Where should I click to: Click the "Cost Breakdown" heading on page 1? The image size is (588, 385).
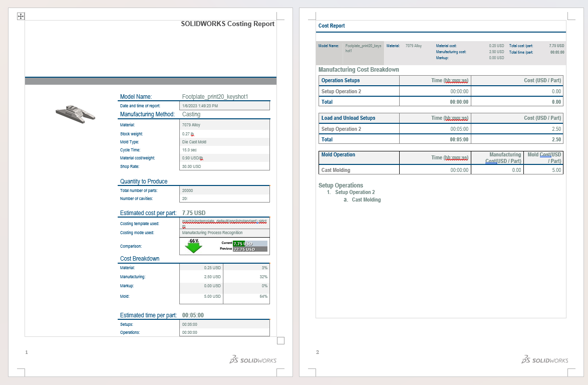[140, 259]
